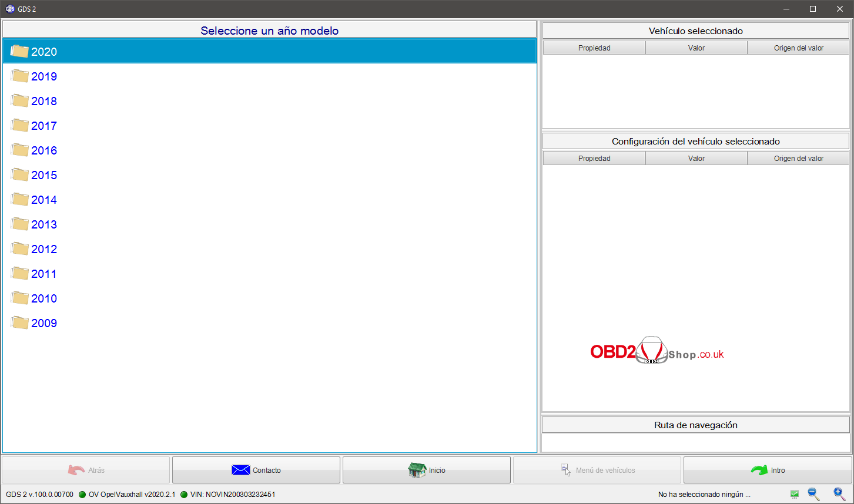Go to Inicio home screen
The width and height of the screenshot is (854, 504).
pyautogui.click(x=427, y=470)
